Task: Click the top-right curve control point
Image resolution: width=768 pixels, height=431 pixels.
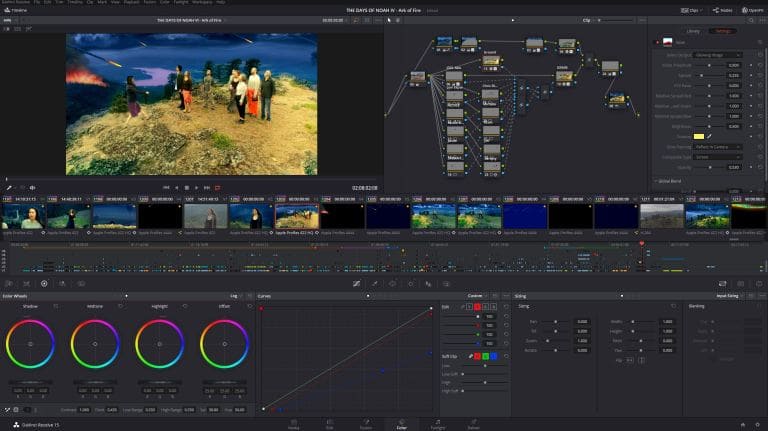Action: 431,309
